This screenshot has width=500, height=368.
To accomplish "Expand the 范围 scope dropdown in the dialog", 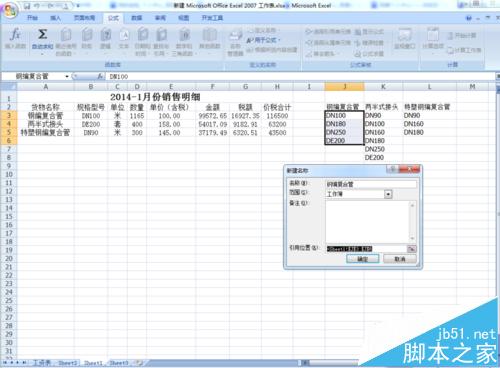I will coord(388,194).
